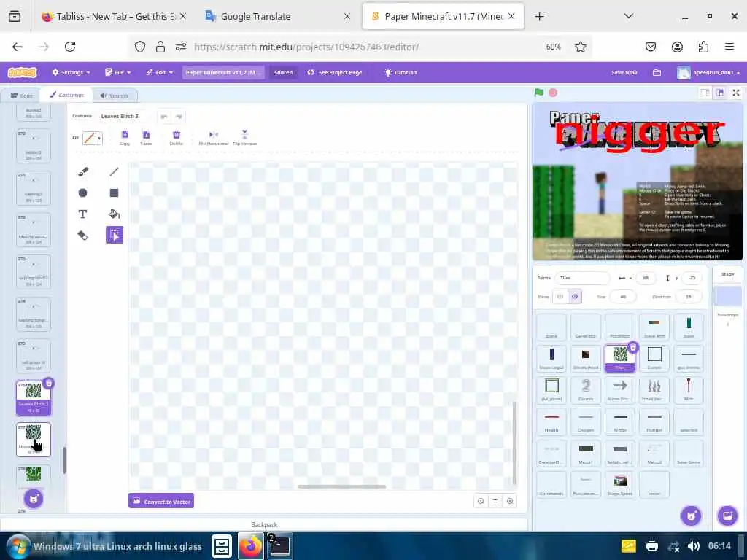Click the Scratch logo
747x560 pixels.
click(x=22, y=72)
